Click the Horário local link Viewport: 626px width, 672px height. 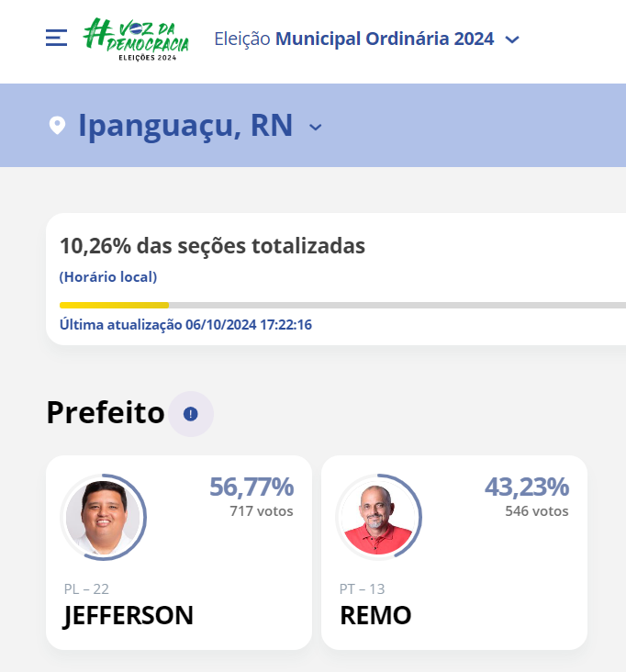108,277
